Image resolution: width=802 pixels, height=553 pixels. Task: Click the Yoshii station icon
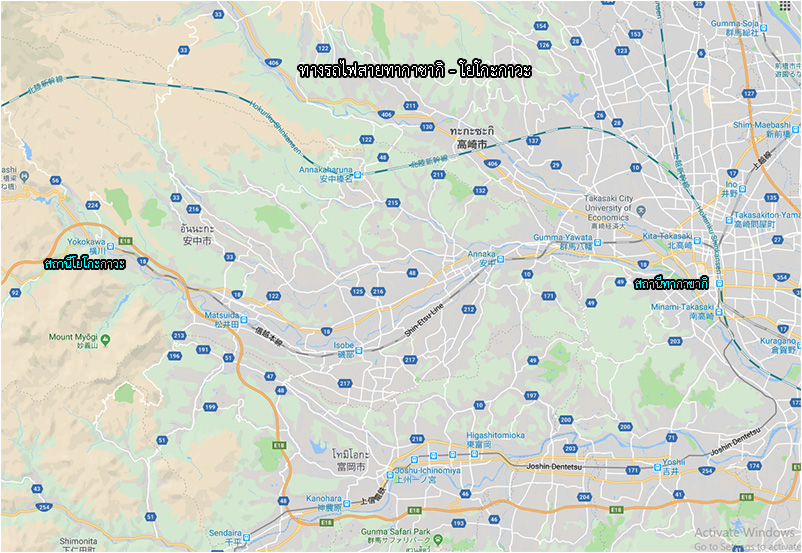coord(658,467)
